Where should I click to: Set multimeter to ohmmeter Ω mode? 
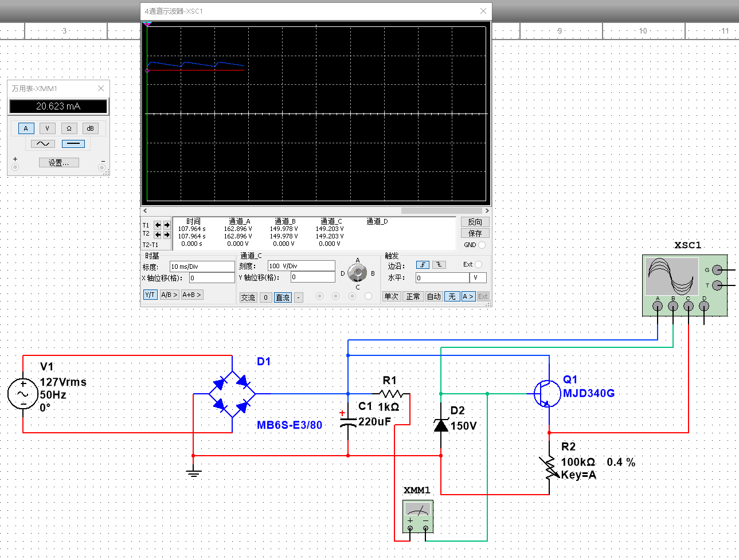pyautogui.click(x=69, y=128)
